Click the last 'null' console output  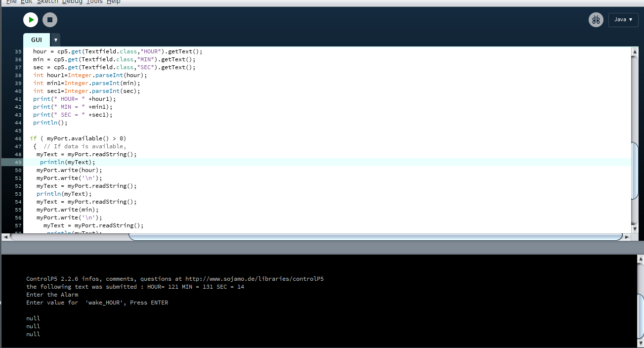pyautogui.click(x=33, y=334)
